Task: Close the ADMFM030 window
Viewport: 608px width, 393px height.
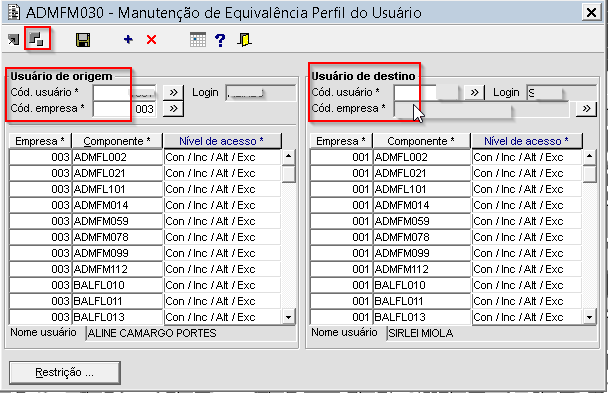Action: click(591, 13)
